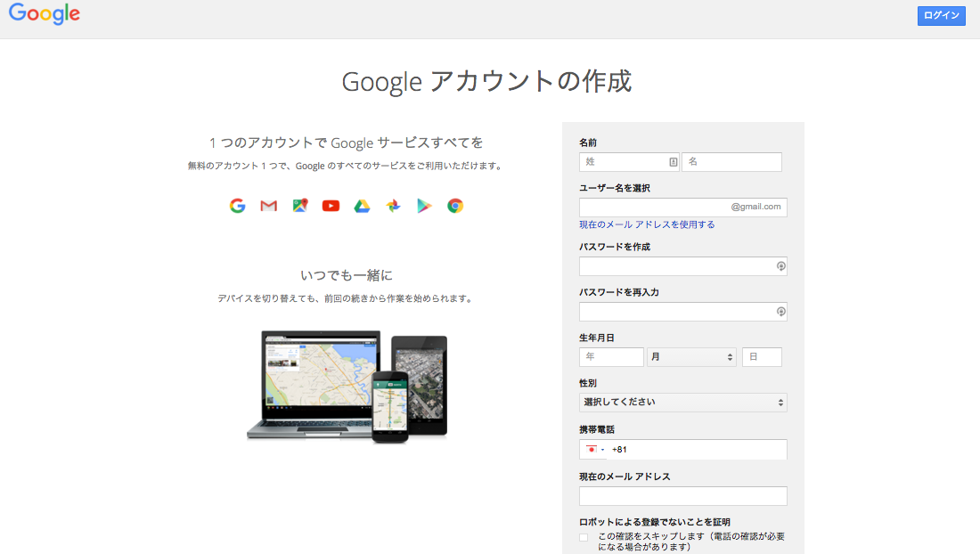Click the Google Maps pin icon
The image size is (980, 554).
point(300,206)
